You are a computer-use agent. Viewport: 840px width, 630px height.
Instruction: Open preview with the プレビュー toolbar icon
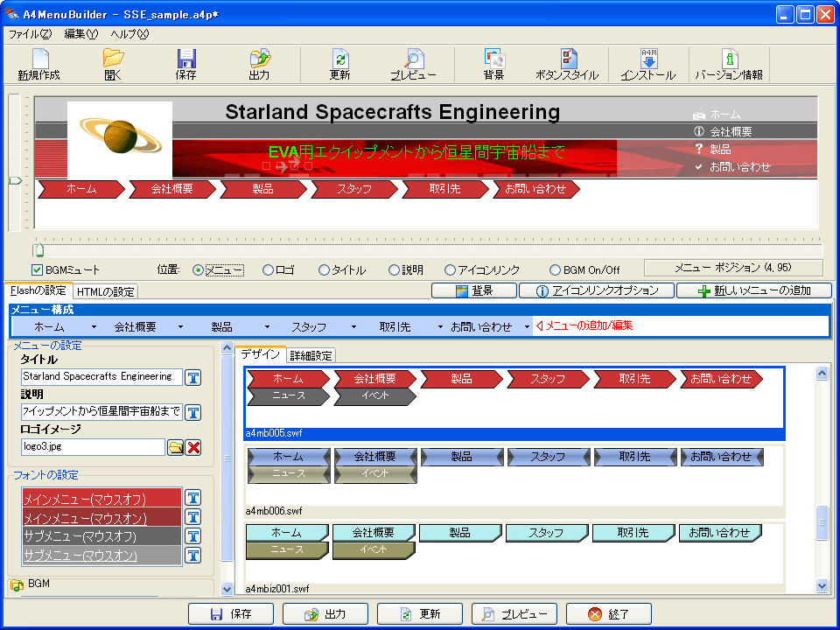pyautogui.click(x=413, y=59)
